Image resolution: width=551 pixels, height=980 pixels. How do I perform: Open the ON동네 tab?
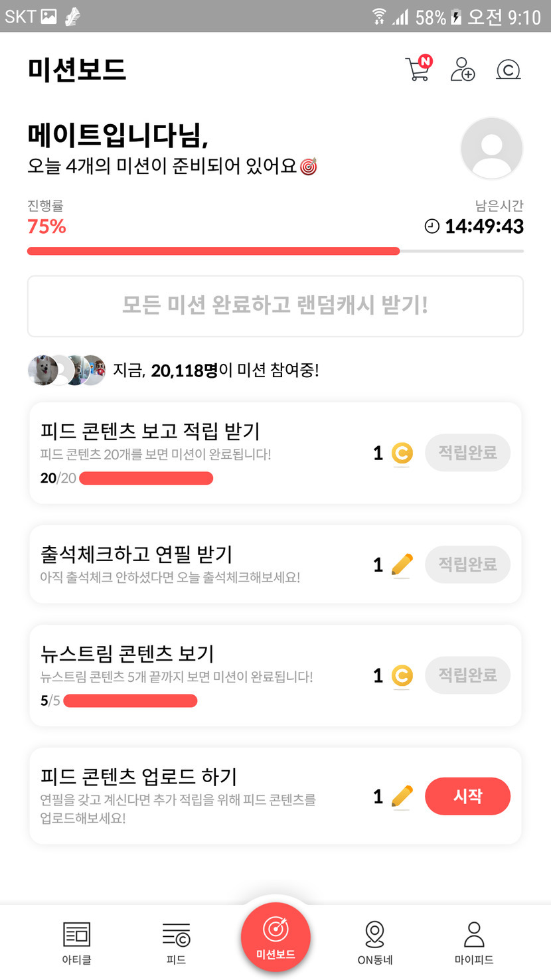(375, 941)
